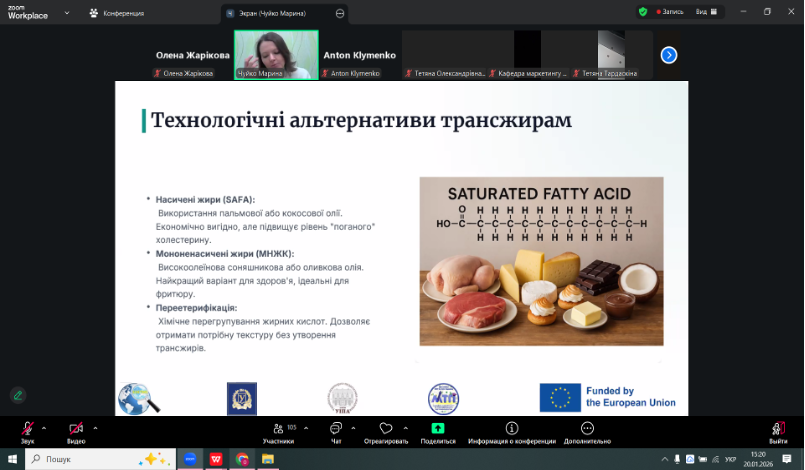Click the green encryption shield icon

[x=643, y=12]
